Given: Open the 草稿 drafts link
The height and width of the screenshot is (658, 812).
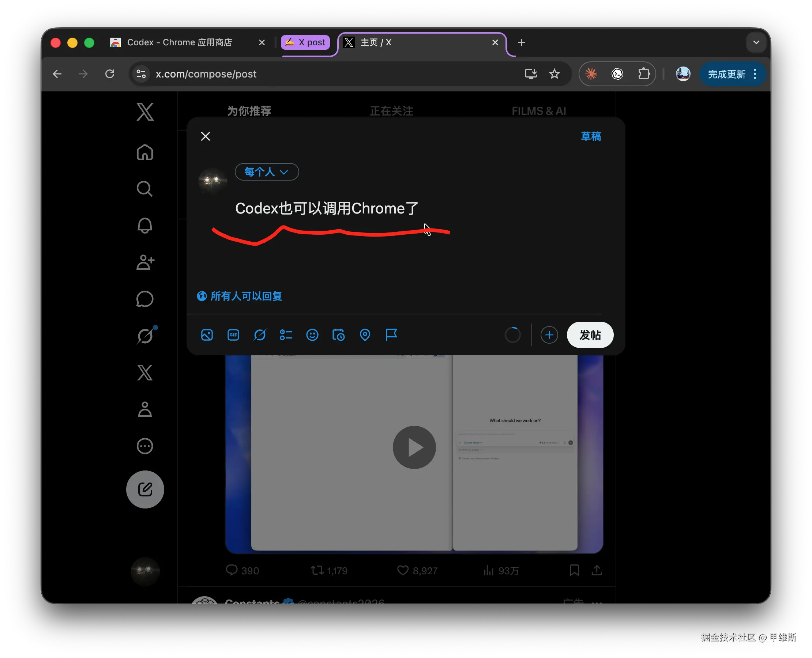Looking at the screenshot, I should (590, 136).
